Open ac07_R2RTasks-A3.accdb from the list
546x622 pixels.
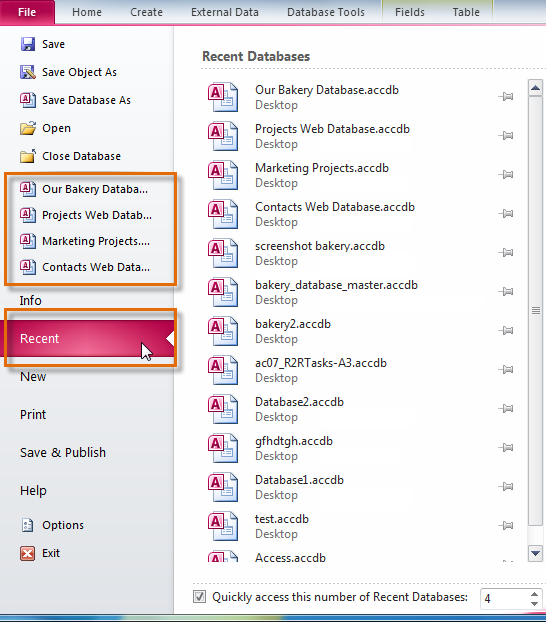(321, 370)
